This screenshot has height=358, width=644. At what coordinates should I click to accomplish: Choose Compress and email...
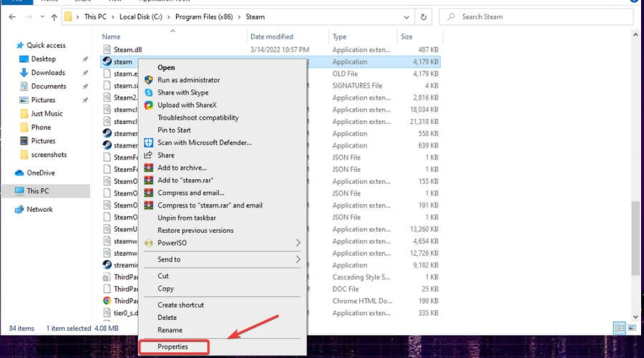(x=191, y=193)
